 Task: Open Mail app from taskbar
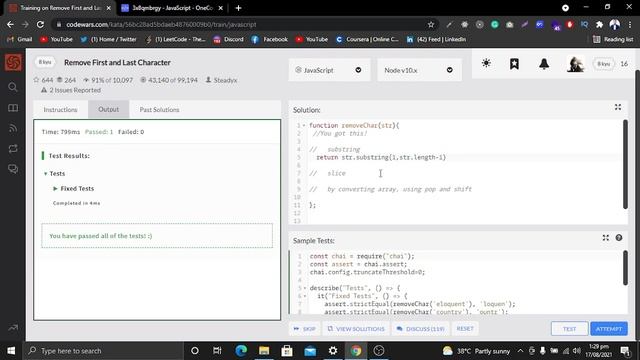pos(310,351)
